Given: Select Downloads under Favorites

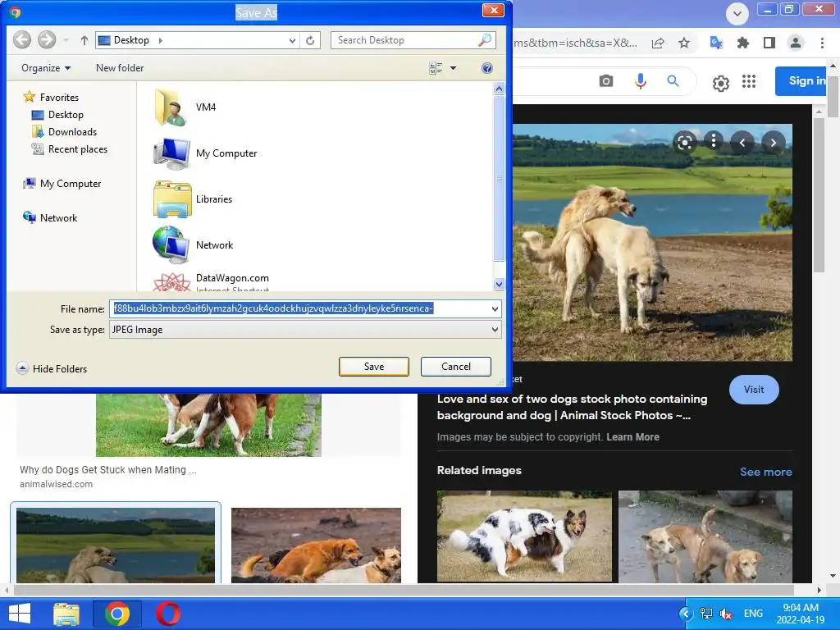Looking at the screenshot, I should pyautogui.click(x=64, y=132).
